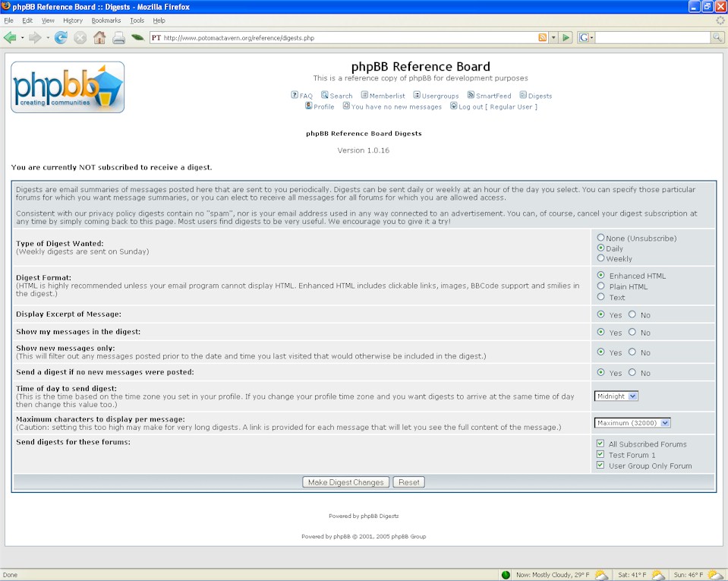Click the Digests nav icon
The width and height of the screenshot is (728, 581).
(x=523, y=95)
